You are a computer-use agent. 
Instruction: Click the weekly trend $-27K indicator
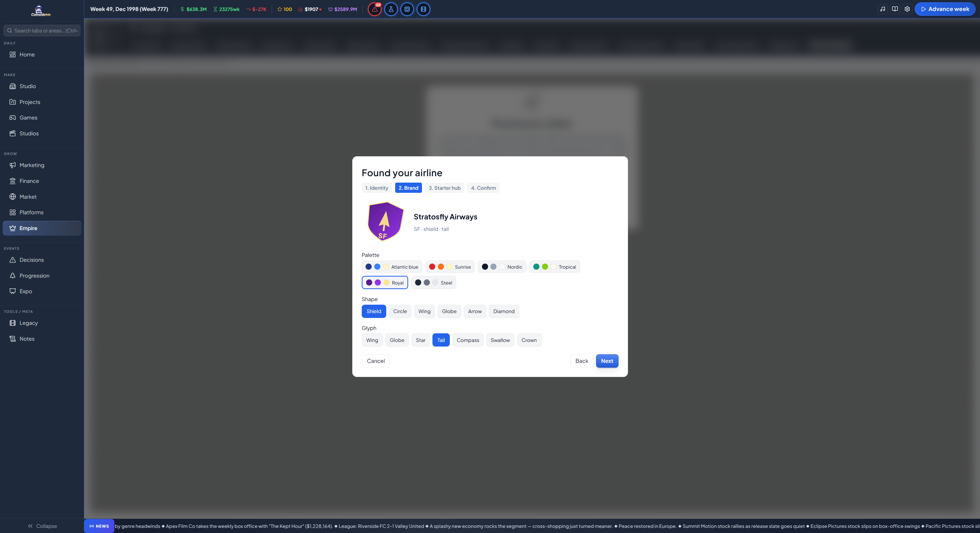coord(256,9)
